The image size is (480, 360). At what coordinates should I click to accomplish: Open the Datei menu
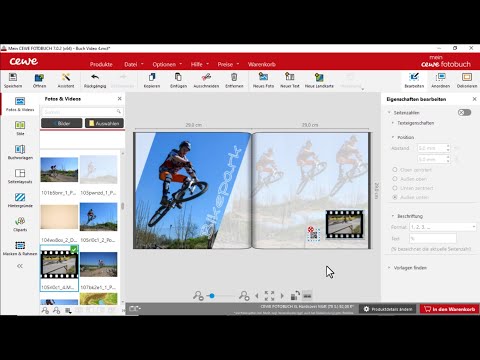click(133, 64)
